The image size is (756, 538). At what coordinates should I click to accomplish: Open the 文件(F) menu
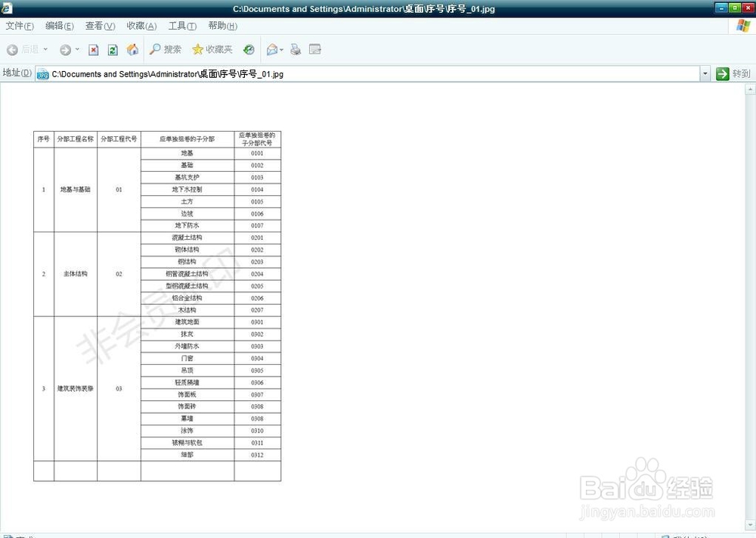pos(20,26)
